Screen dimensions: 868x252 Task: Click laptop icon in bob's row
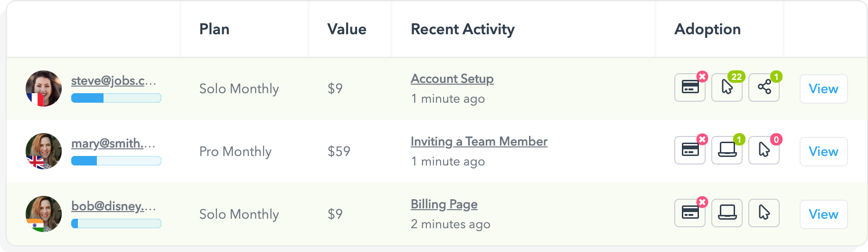[x=726, y=213]
